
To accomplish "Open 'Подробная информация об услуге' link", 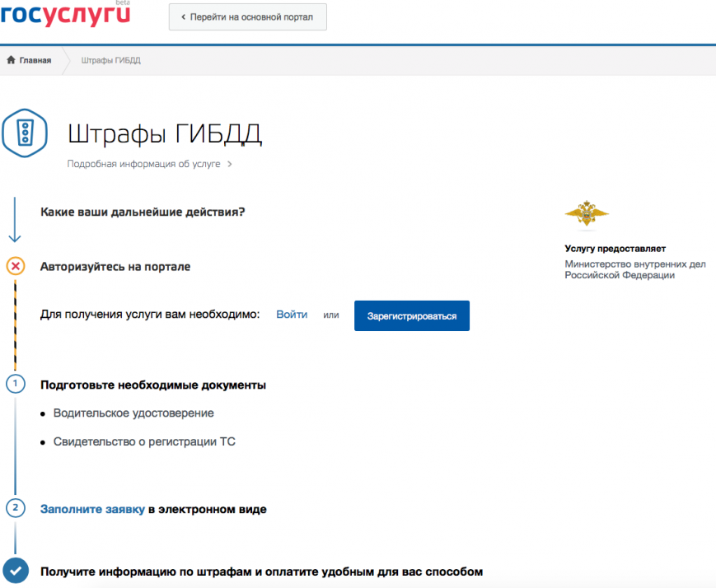I will point(143,164).
